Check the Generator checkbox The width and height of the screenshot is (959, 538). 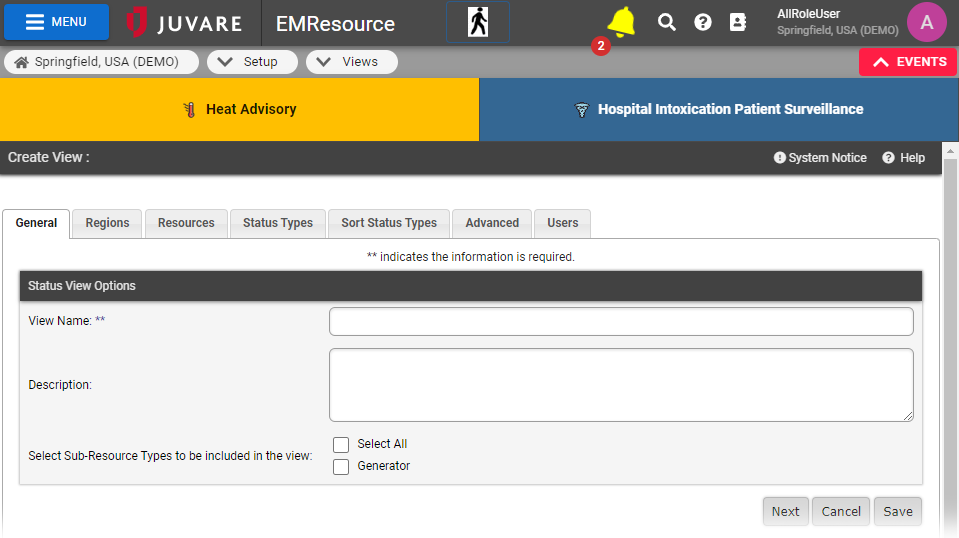pyautogui.click(x=341, y=466)
